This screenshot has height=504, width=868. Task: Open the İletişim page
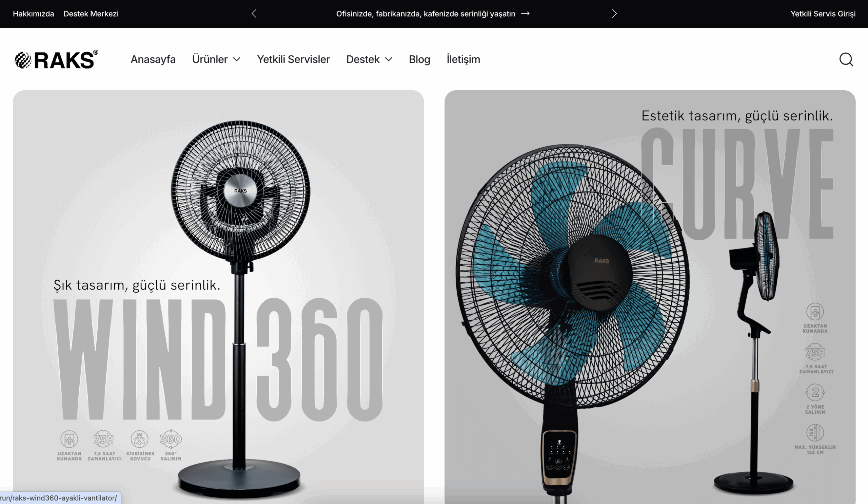(x=463, y=59)
